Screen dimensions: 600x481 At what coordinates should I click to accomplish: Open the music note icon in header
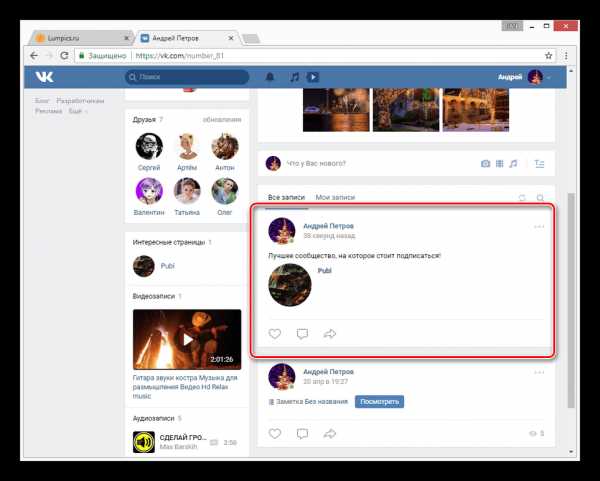point(294,77)
